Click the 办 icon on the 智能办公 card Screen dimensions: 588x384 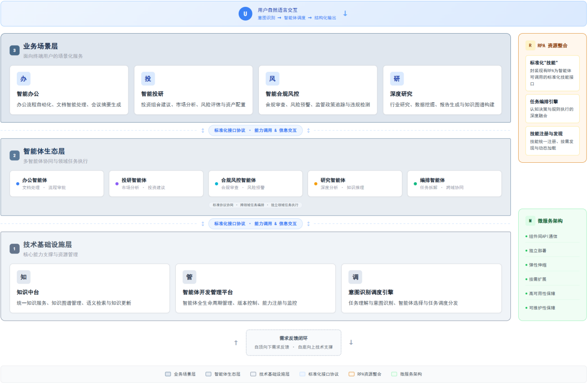coord(24,79)
